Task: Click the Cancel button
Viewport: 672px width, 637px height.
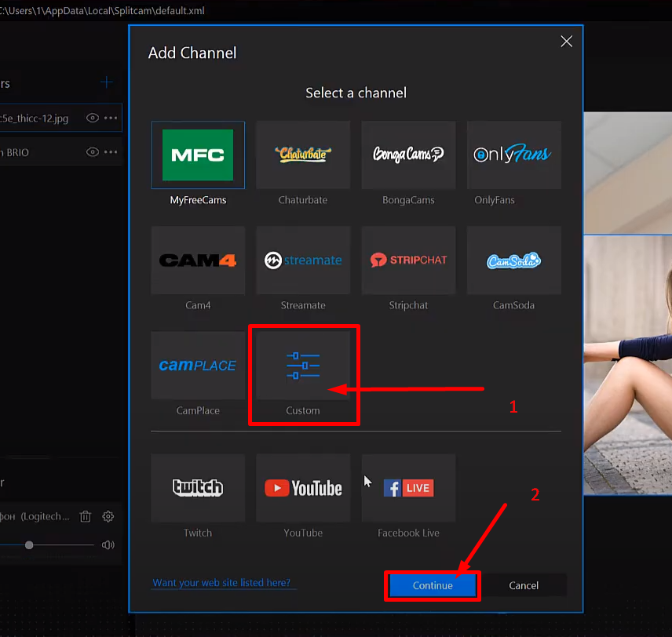Action: pos(524,585)
